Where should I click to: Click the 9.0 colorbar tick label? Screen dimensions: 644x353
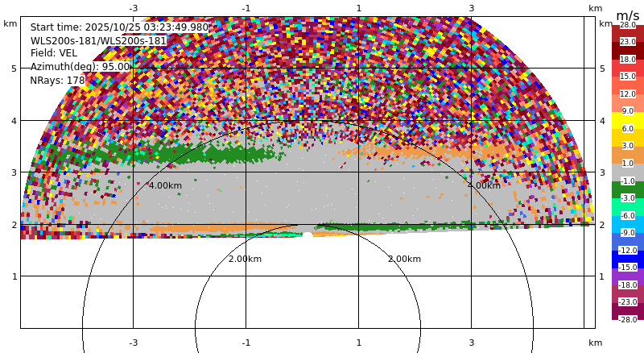click(x=628, y=111)
